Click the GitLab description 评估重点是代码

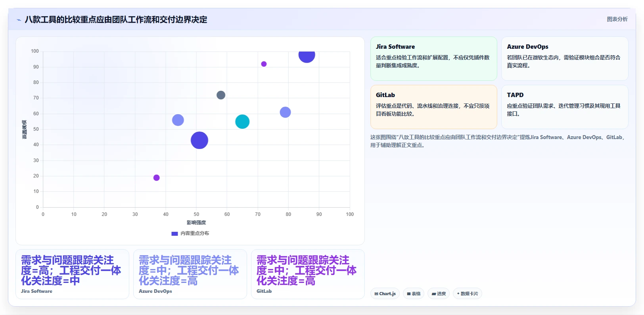433,110
